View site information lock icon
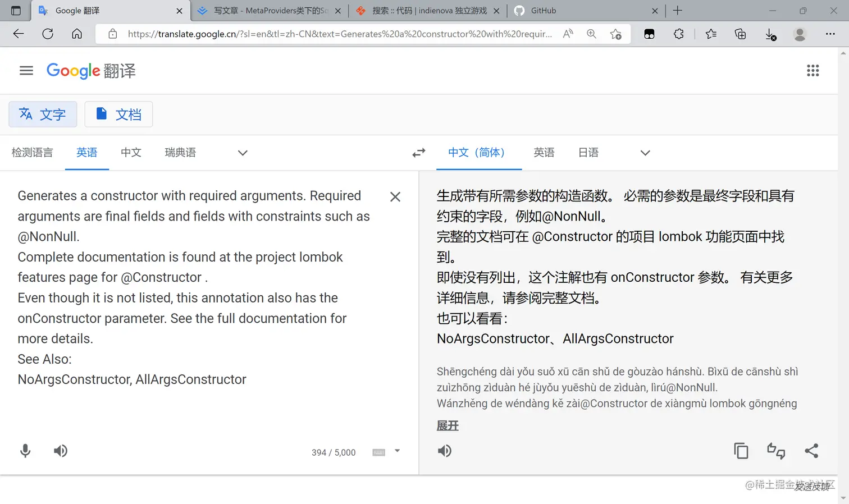 pyautogui.click(x=113, y=34)
